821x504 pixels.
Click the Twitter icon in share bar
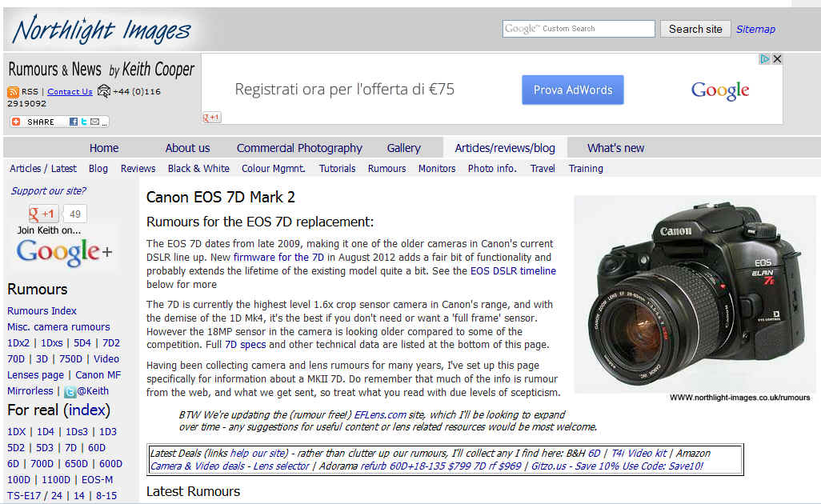[84, 122]
